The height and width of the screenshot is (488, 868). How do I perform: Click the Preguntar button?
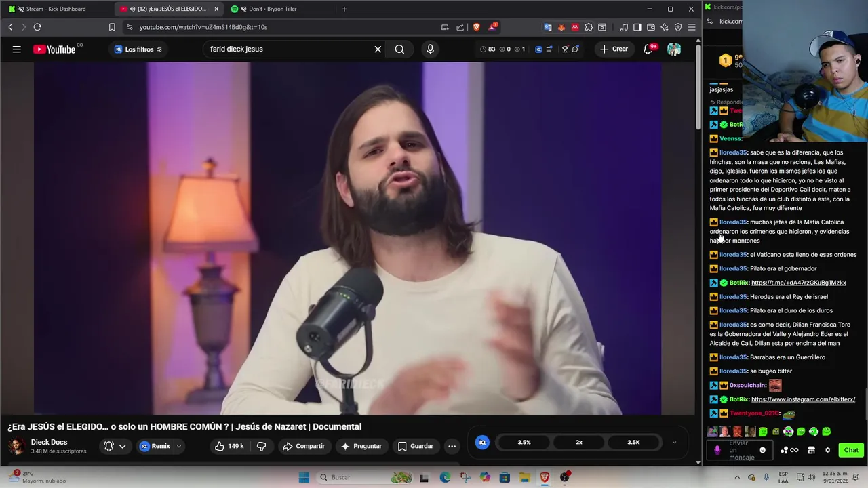pyautogui.click(x=361, y=446)
